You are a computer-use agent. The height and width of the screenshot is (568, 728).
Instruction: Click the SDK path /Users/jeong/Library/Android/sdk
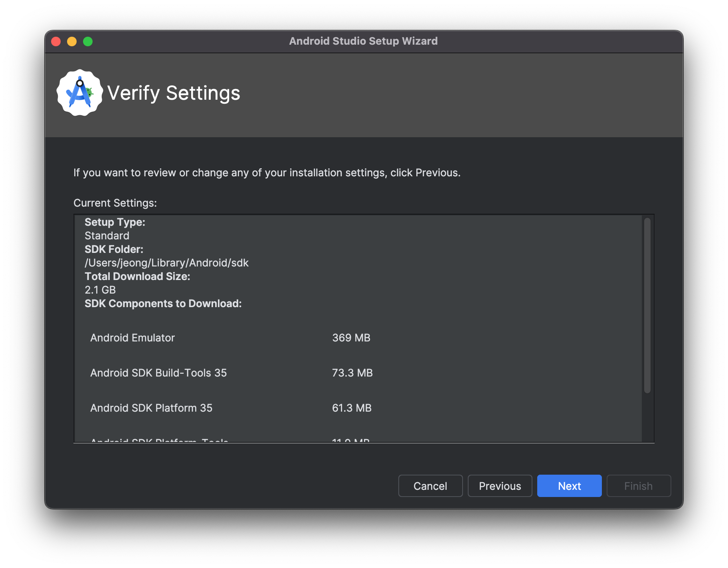(166, 263)
